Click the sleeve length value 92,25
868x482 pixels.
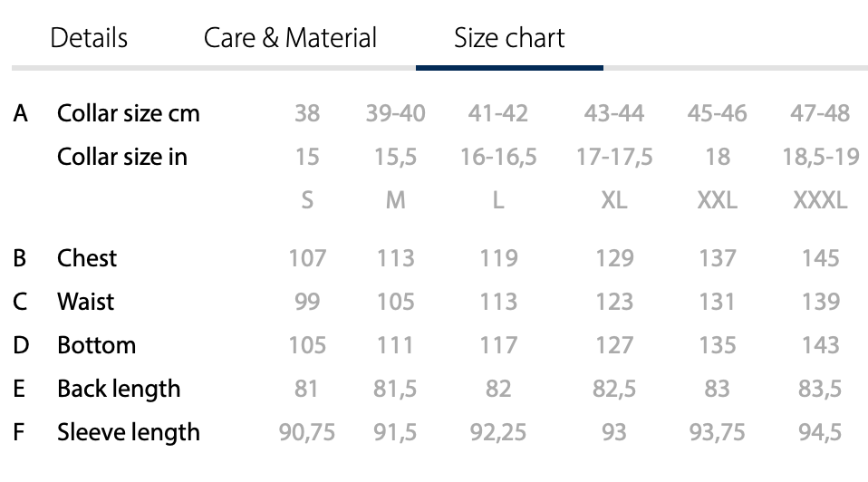click(498, 432)
